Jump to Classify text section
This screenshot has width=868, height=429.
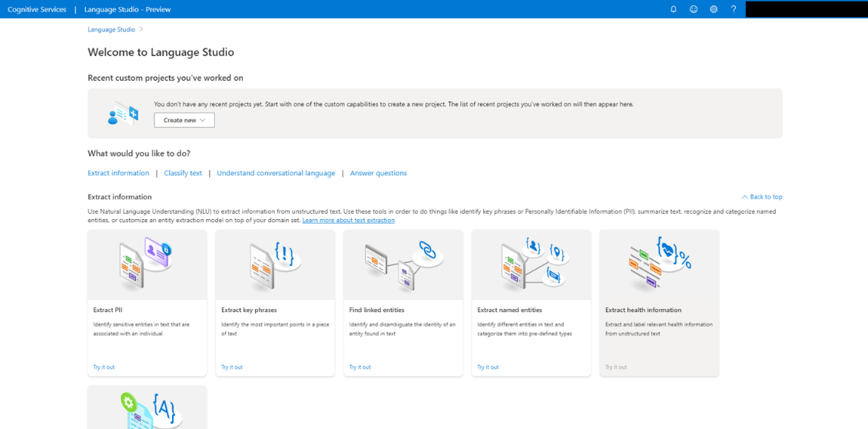tap(184, 173)
